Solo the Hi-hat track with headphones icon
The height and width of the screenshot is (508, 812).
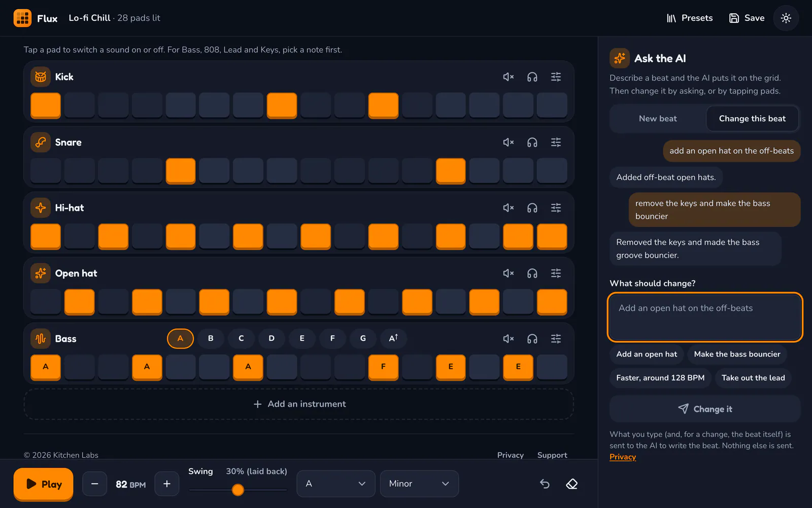[x=532, y=208]
